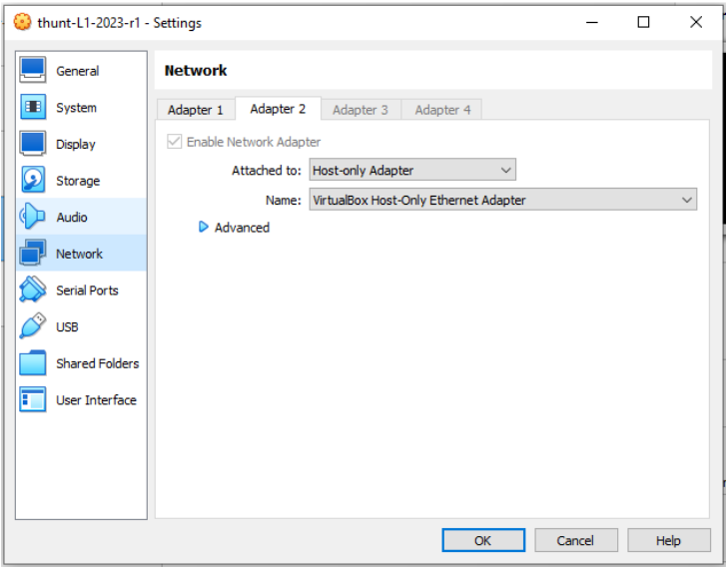Minimize the Settings window
Screen dimensions: 728x572
[x=592, y=22]
